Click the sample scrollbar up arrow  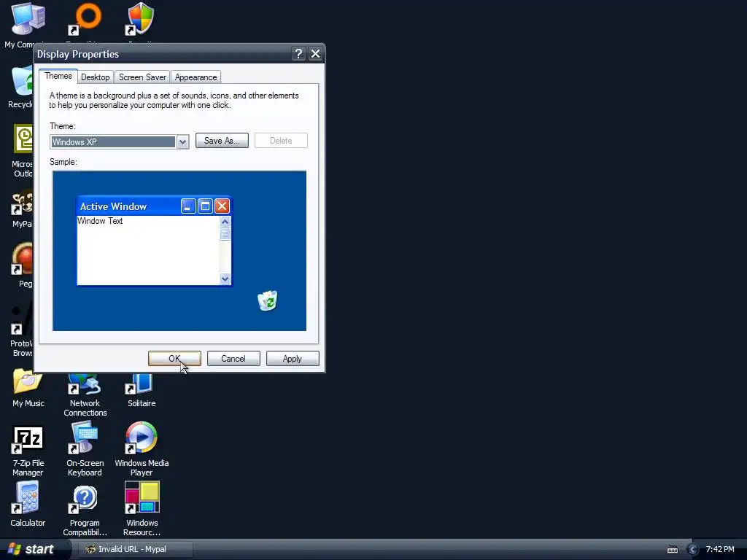[225, 222]
